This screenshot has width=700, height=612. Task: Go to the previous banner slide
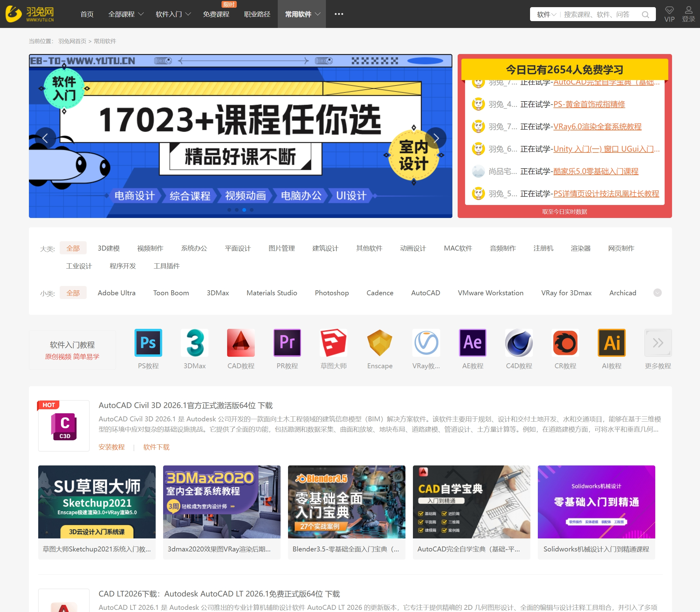[x=45, y=138]
